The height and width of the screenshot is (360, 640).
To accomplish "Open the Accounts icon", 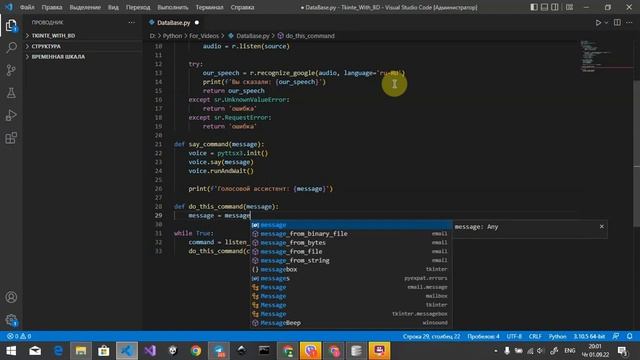I will tap(11, 297).
